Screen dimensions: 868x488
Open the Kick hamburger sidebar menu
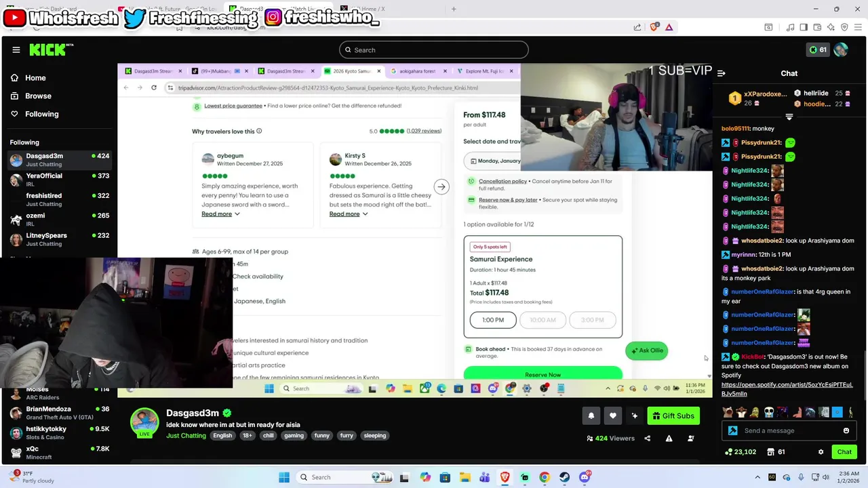pos(16,49)
